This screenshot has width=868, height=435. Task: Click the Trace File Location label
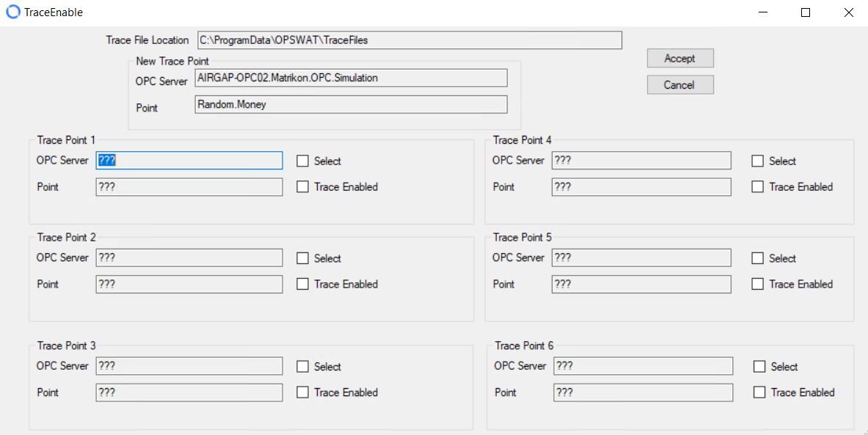147,40
